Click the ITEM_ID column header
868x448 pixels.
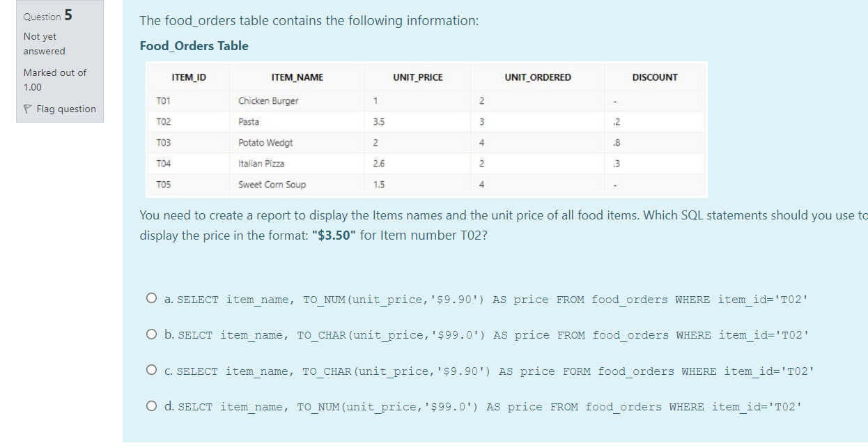189,77
